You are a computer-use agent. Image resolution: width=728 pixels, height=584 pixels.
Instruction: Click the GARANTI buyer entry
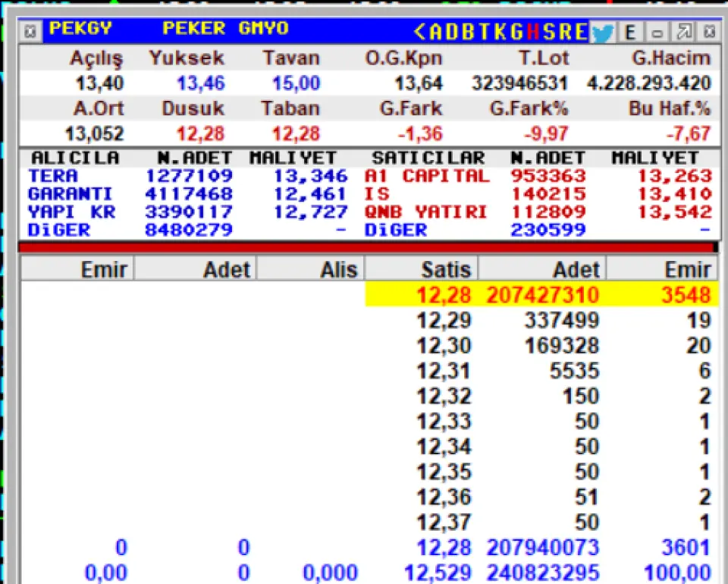[x=70, y=193]
